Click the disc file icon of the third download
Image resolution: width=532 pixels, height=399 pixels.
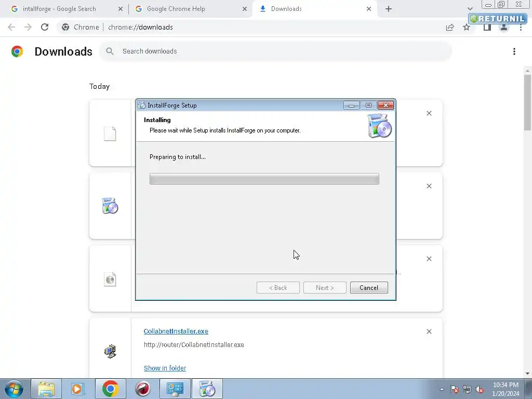click(110, 279)
